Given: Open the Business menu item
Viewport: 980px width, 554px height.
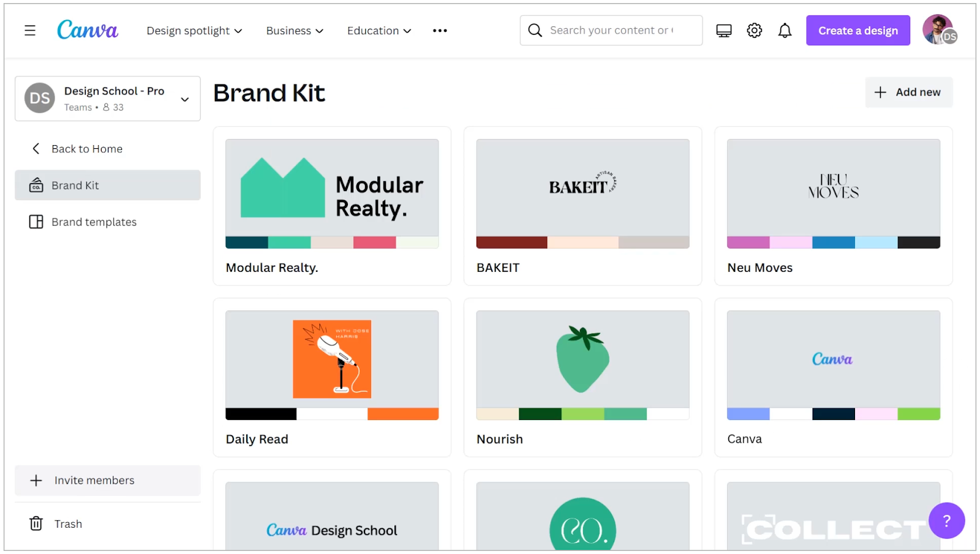Looking at the screenshot, I should pyautogui.click(x=294, y=30).
